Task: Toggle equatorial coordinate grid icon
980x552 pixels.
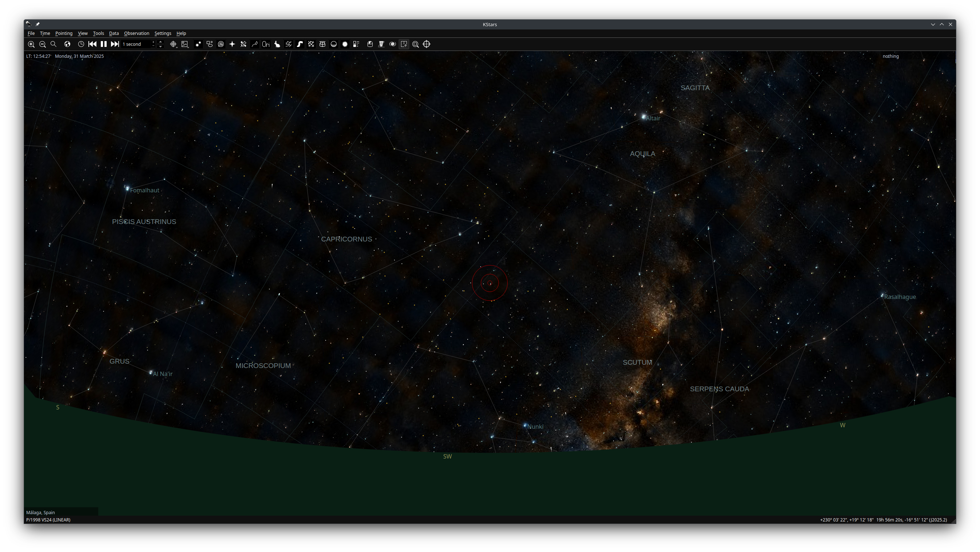Action: [311, 44]
